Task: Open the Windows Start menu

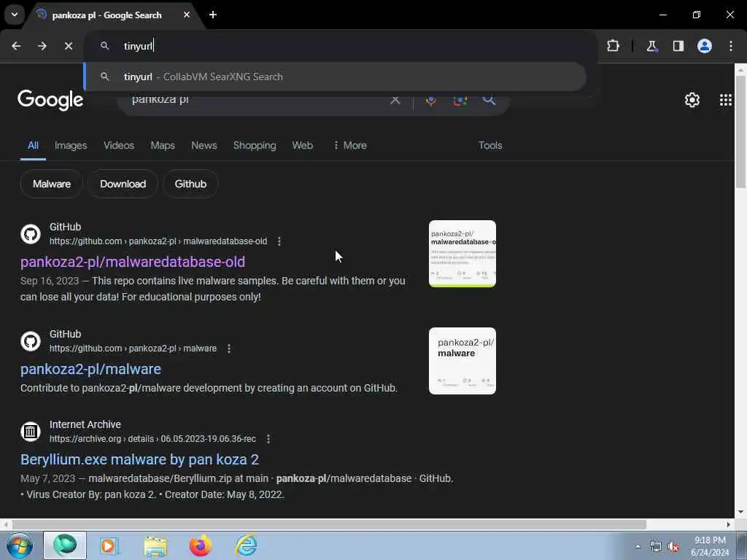Action: [x=19, y=545]
